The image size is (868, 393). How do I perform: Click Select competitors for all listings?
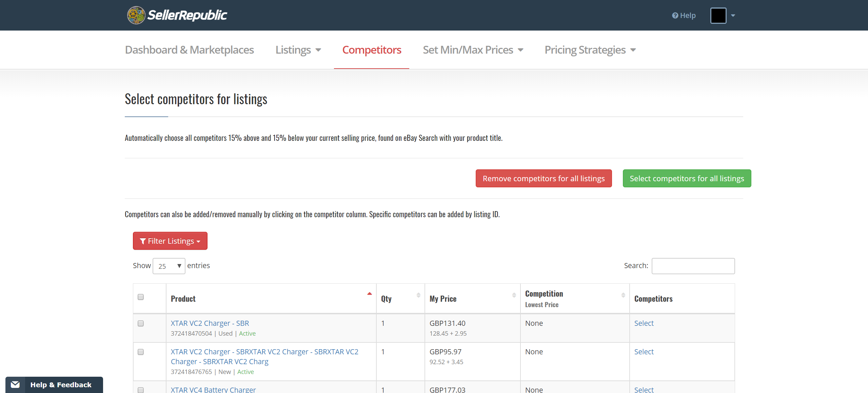[x=687, y=179]
